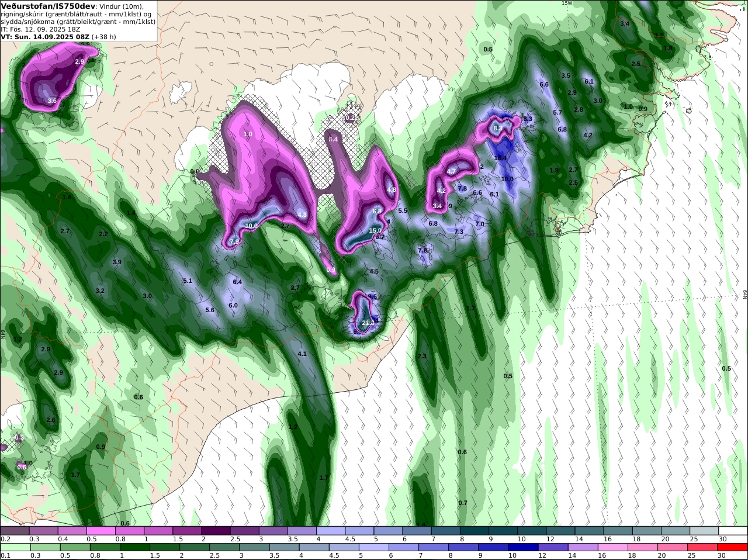Click the precipitation value '7.3' on the map
The image size is (748, 560).
point(459,231)
